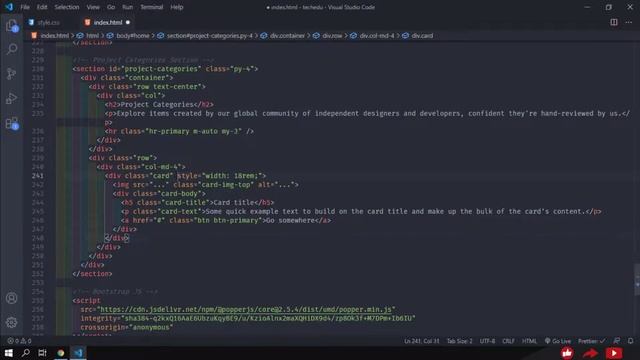640x360 pixels.
Task: Open the View menu
Action: tap(93, 7)
